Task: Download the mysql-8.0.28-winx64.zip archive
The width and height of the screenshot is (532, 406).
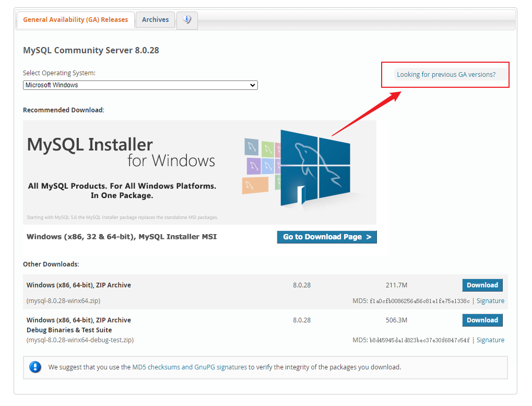Action: pos(482,285)
